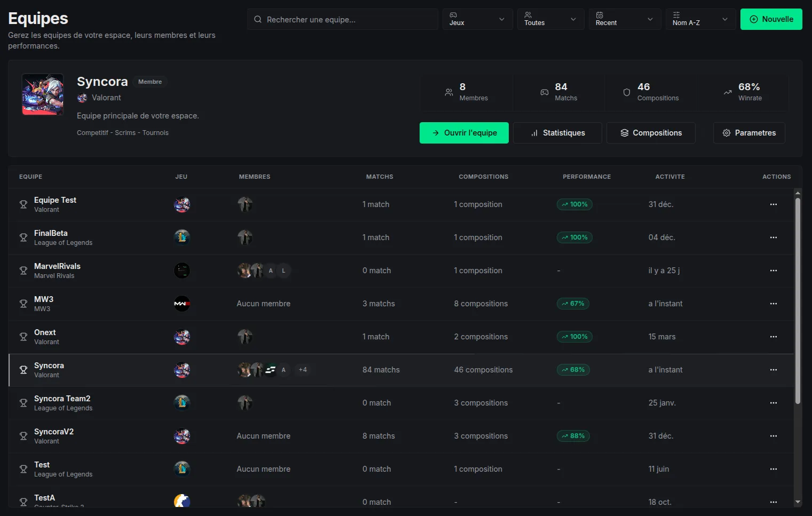Viewport: 812px width, 516px height.
Task: Open actions menu for FinalBeta
Action: pos(774,237)
